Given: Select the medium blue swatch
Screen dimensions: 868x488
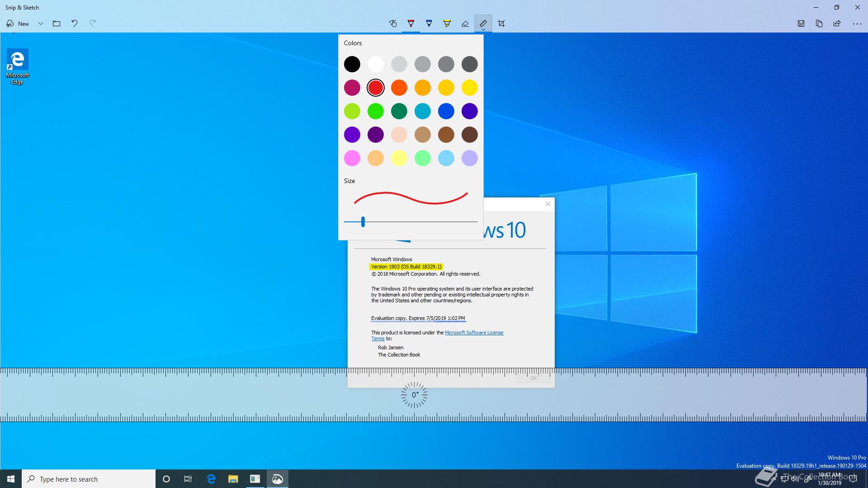Looking at the screenshot, I should (446, 111).
